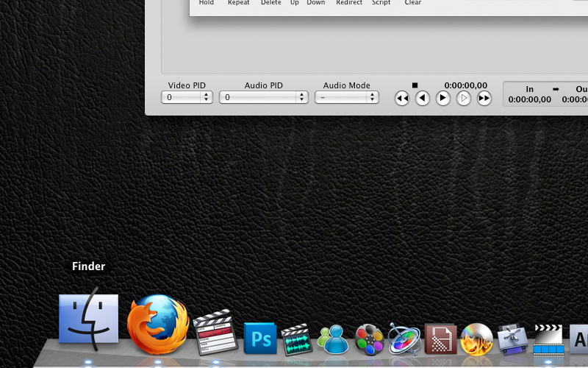Open the Messenger two-people icon
Screen dimensions: 588x368
332,339
